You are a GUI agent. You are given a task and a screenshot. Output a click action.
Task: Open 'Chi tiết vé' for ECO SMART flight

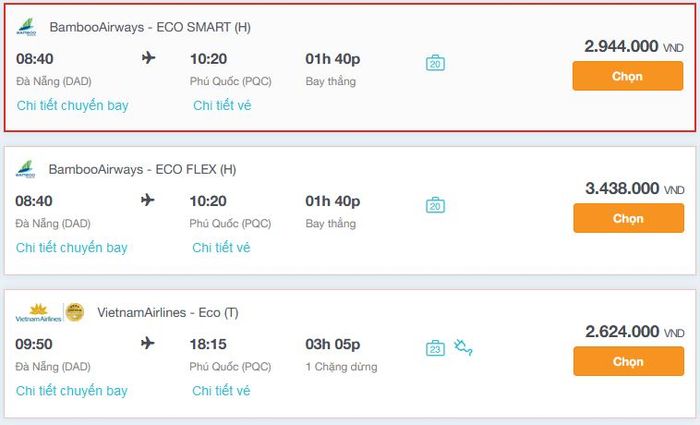222,105
